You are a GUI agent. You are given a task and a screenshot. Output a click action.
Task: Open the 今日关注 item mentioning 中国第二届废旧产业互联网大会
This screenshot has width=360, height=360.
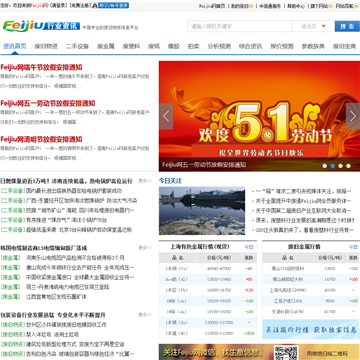(303, 211)
